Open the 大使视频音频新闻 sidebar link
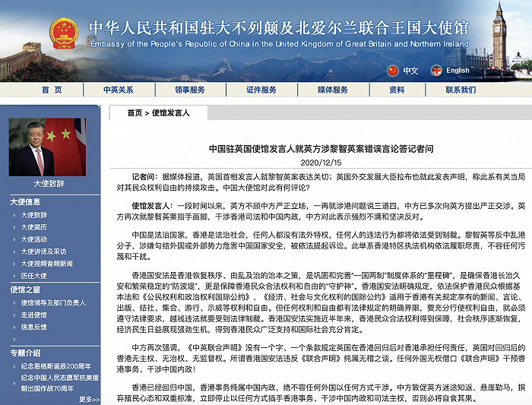The image size is (532, 405). coord(47,264)
